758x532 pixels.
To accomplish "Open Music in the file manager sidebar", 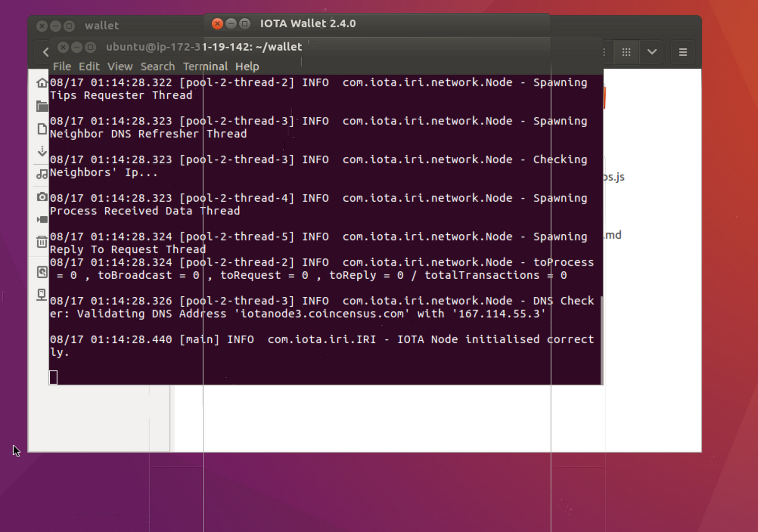I will (x=42, y=174).
